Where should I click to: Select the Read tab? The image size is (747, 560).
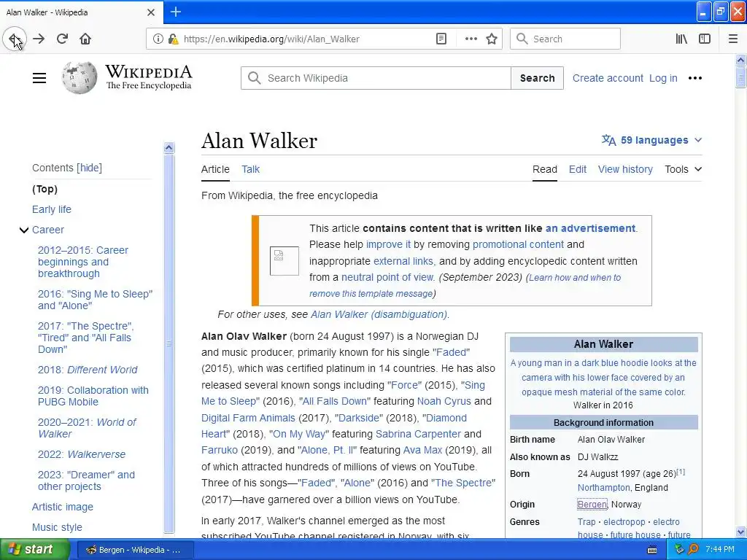click(x=544, y=169)
